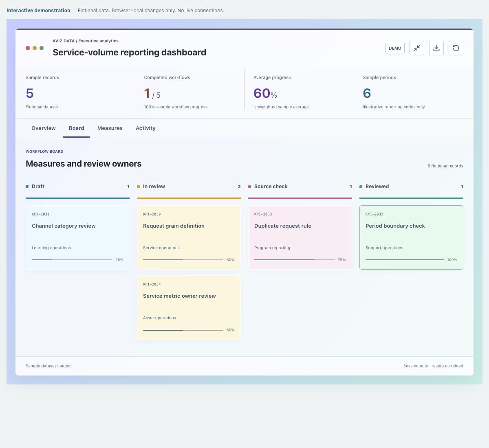Click the KPI-2031 progress bar
The height and width of the screenshot is (448, 489).
[x=72, y=260]
